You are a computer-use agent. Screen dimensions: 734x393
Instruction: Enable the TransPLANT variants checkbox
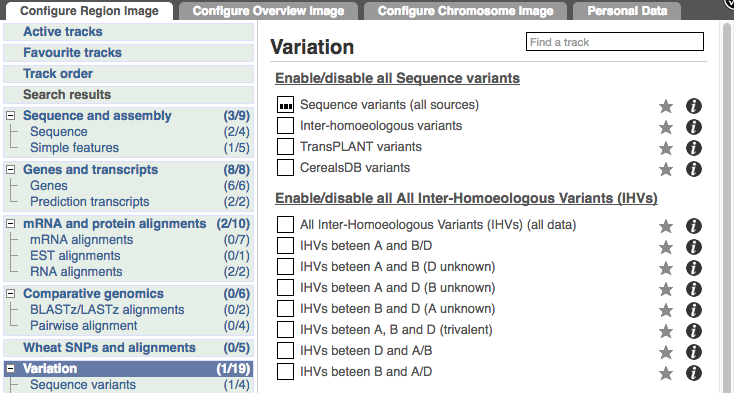click(x=285, y=146)
